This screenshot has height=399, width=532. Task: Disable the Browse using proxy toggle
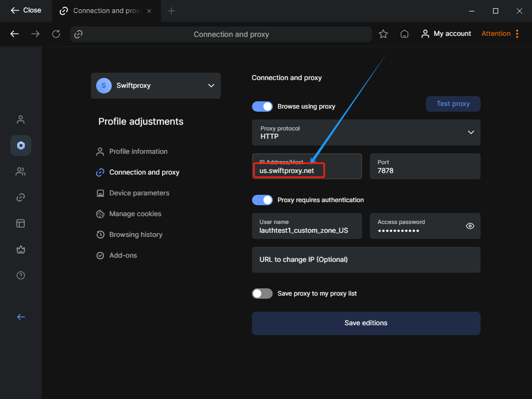[262, 107]
